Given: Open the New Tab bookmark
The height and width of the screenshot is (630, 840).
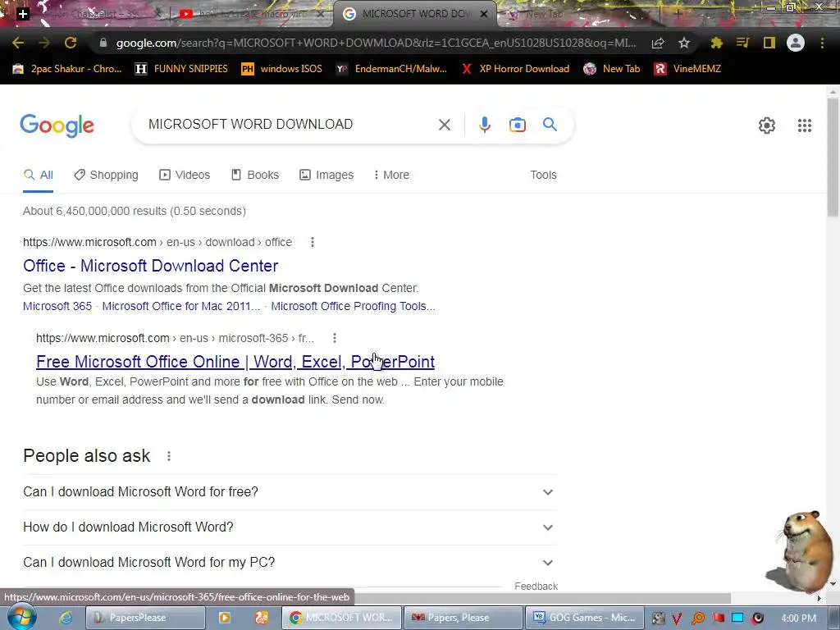Looking at the screenshot, I should tap(612, 69).
